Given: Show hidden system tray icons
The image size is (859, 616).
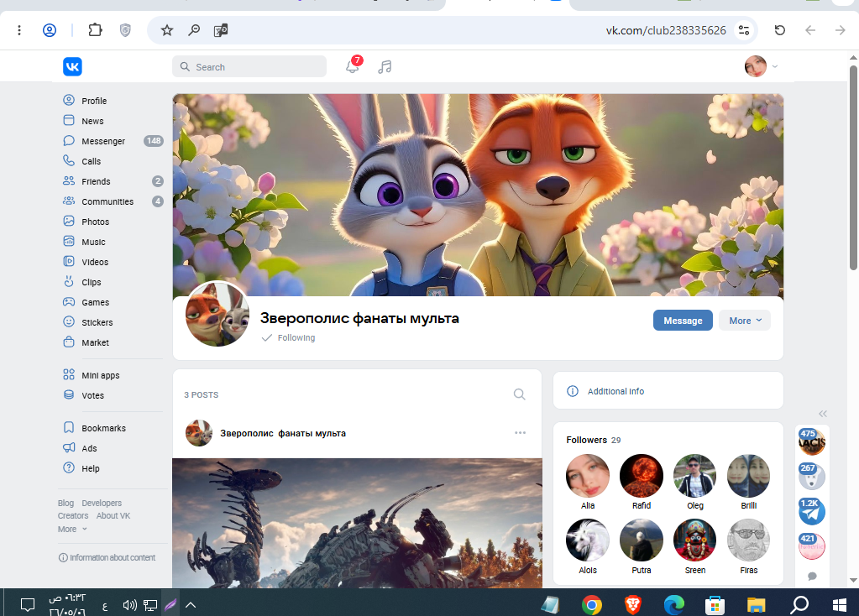Looking at the screenshot, I should coord(191,604).
